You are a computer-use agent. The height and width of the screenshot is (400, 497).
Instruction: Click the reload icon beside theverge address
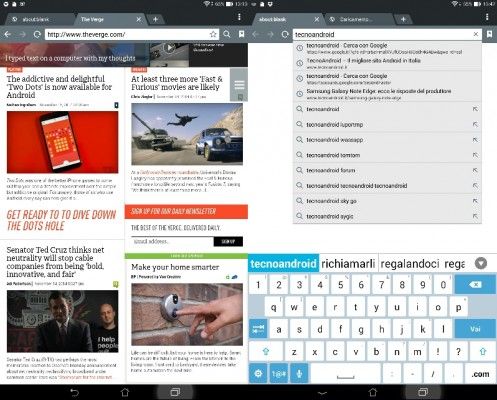[x=37, y=34]
